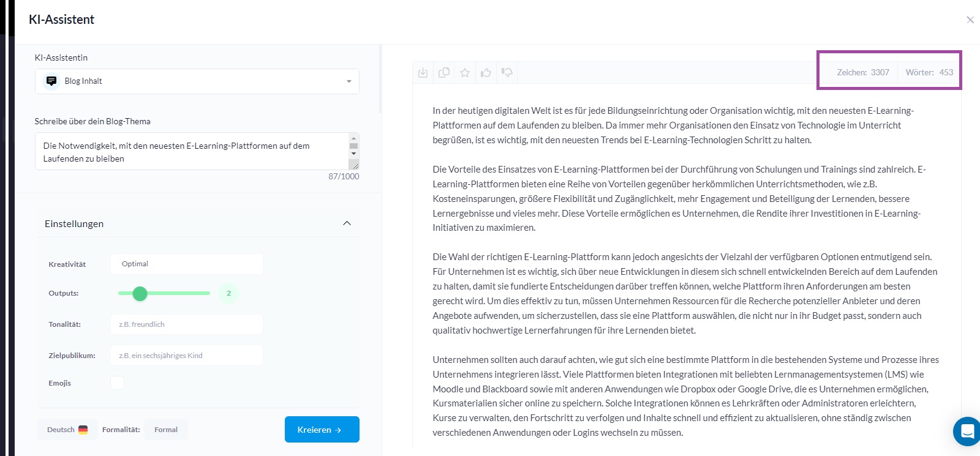Click the Tonalität input field

pyautogui.click(x=187, y=324)
